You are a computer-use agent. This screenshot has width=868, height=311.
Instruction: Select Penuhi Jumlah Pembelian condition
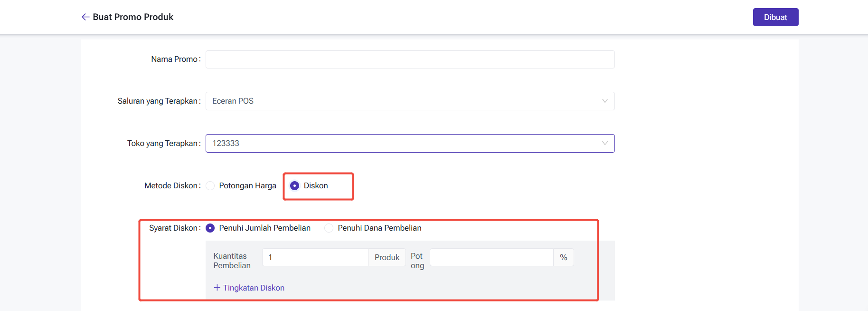pos(210,228)
